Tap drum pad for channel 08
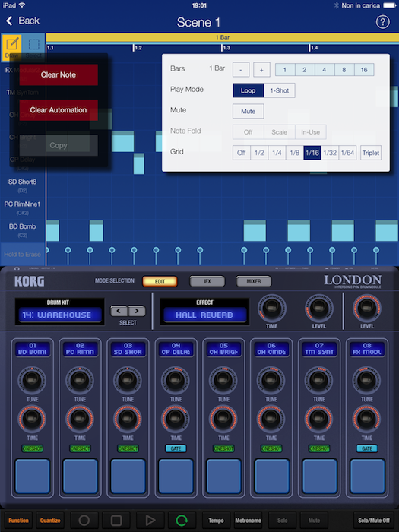 pos(367,476)
